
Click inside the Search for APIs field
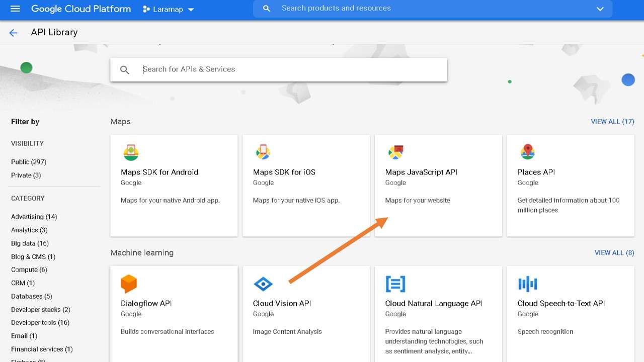277,69
